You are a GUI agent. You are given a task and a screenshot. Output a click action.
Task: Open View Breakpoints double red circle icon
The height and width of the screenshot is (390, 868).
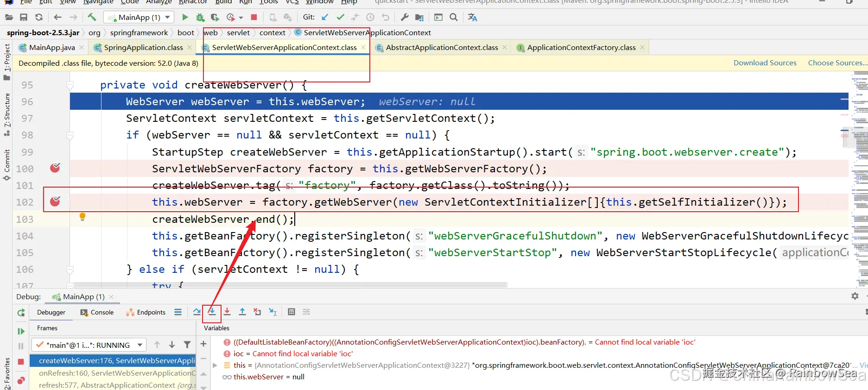pos(21,381)
